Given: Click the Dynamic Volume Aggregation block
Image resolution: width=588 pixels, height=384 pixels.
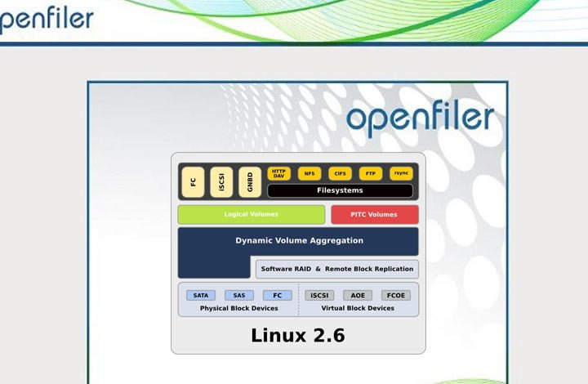Looking at the screenshot, I should (299, 241).
